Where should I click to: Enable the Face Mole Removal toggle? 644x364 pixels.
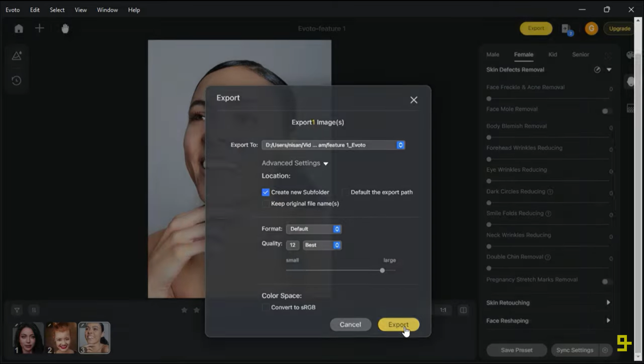point(606,111)
